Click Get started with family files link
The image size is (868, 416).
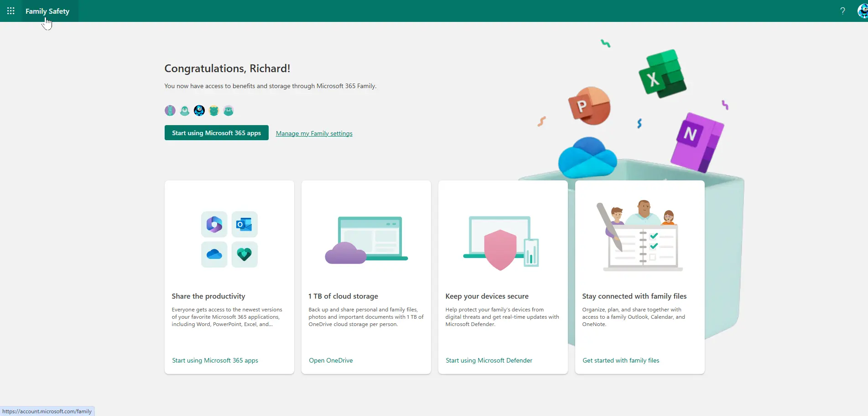click(621, 360)
